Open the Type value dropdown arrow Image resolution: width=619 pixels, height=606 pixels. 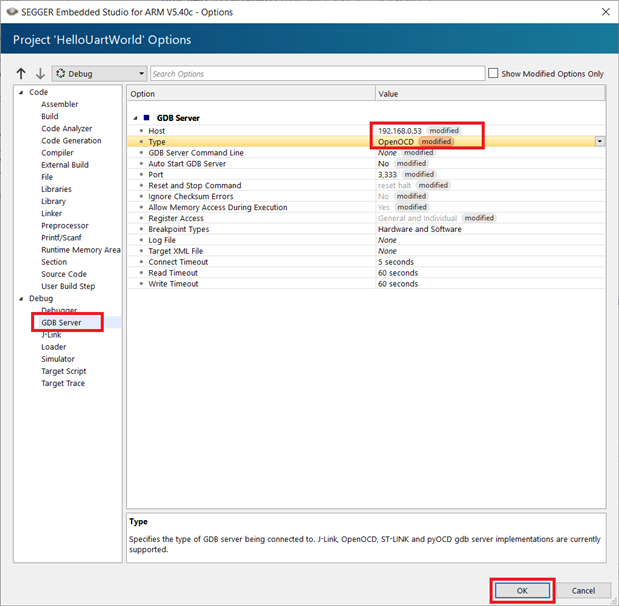(x=600, y=141)
